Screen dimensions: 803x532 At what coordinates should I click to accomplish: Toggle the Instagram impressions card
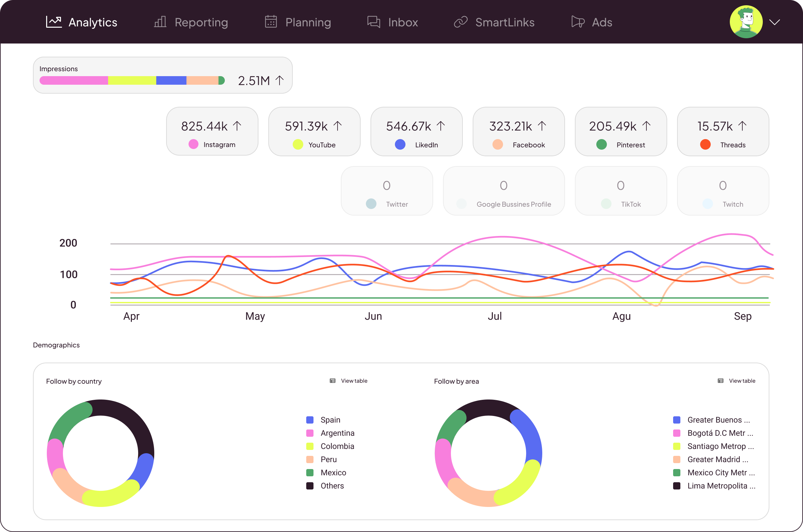(x=212, y=131)
